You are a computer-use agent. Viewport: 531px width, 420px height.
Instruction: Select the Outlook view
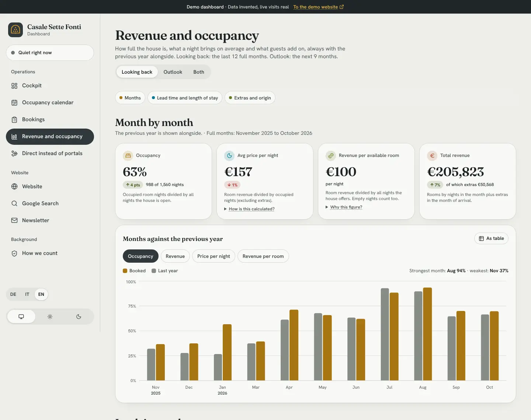(x=173, y=72)
